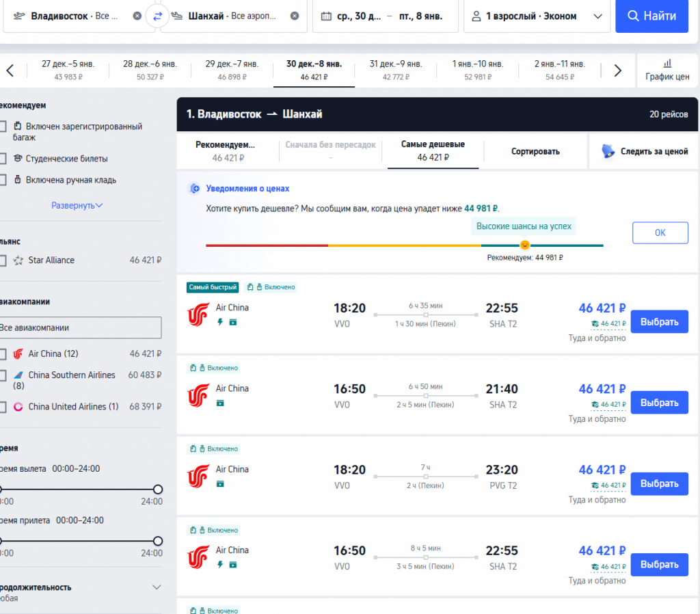Check the Включена ручная кладь filter
This screenshot has width=700, height=614.
[3, 180]
